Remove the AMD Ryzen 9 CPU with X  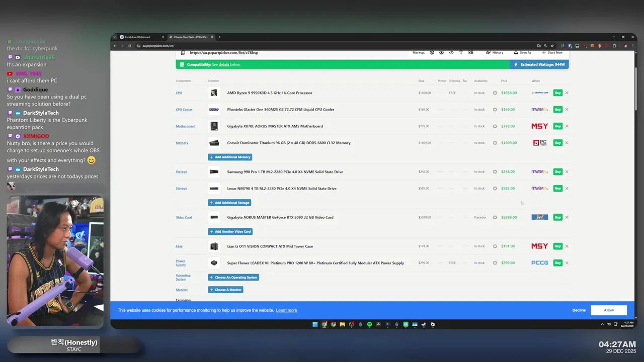(x=567, y=93)
